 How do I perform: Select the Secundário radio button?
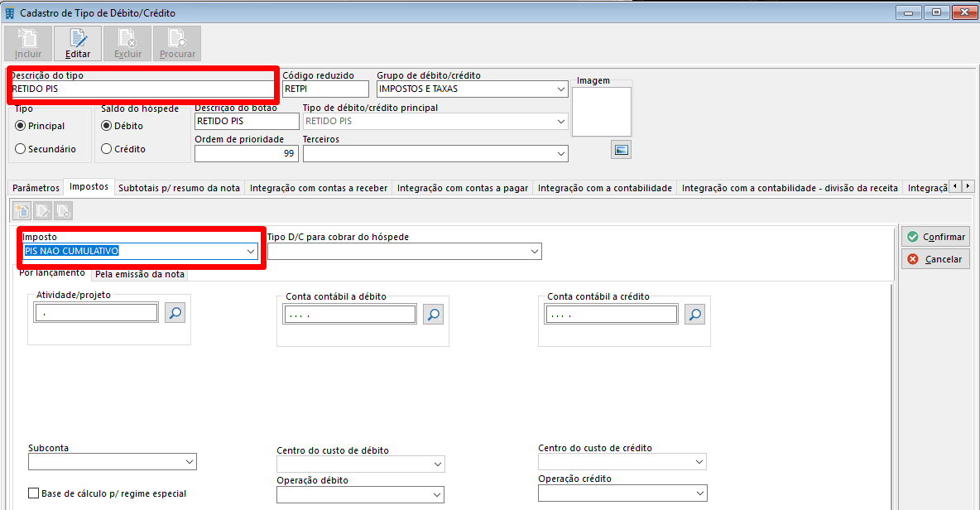(21, 149)
